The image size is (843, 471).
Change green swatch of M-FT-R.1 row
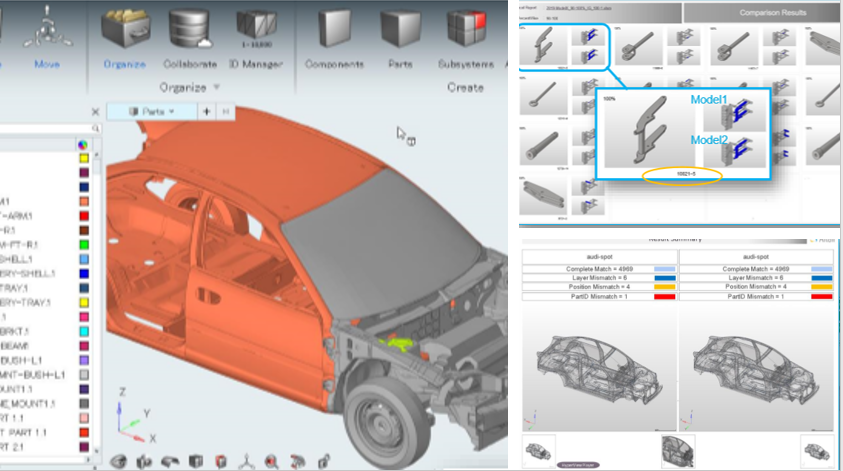tap(84, 245)
